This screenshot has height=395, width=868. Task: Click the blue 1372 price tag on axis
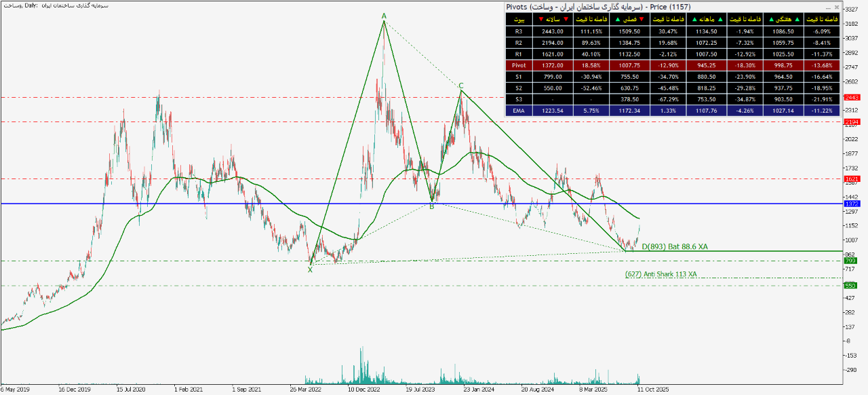pos(852,204)
